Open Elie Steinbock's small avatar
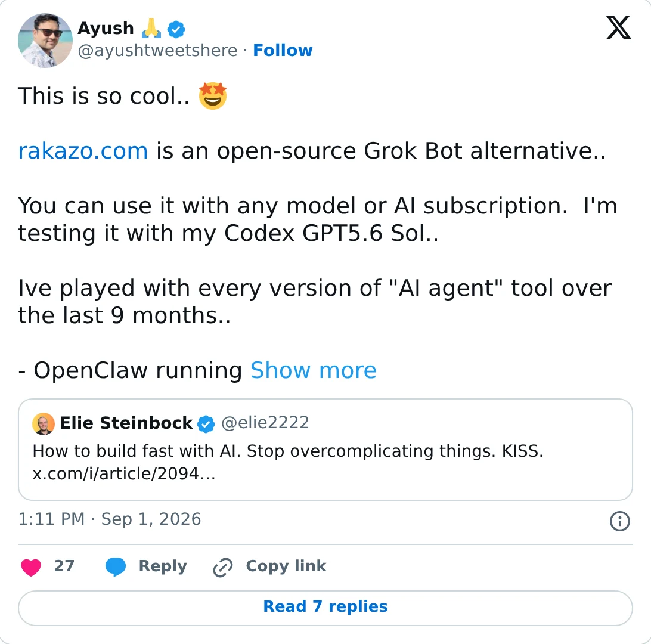 click(x=44, y=424)
